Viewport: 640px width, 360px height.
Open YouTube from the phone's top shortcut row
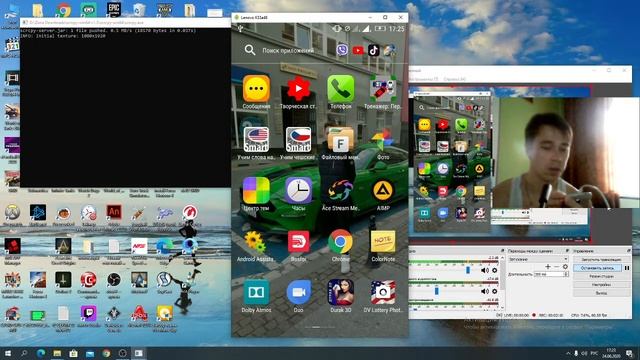(x=358, y=50)
